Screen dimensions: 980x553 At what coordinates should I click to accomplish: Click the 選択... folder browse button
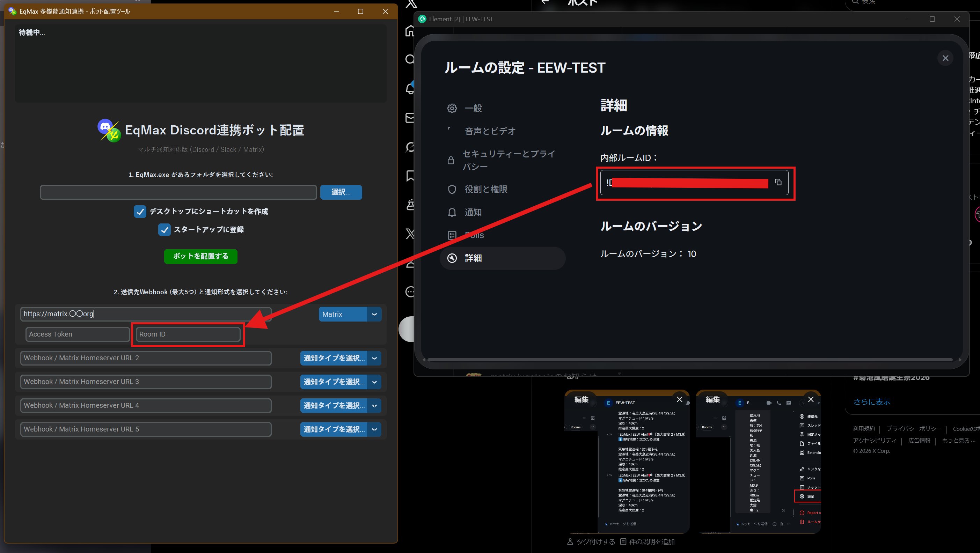[x=341, y=192]
